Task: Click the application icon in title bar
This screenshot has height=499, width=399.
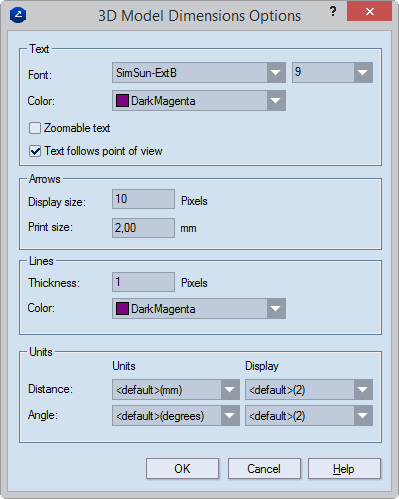Action: (18, 15)
